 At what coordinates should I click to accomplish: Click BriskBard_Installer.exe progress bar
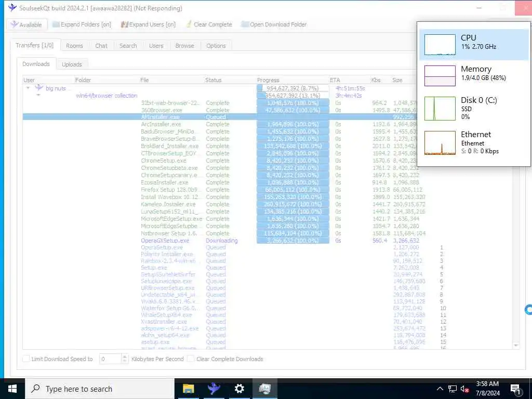coord(293,146)
